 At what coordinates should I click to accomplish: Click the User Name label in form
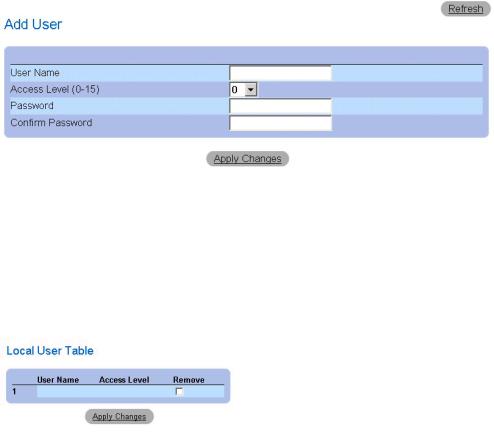click(x=35, y=73)
